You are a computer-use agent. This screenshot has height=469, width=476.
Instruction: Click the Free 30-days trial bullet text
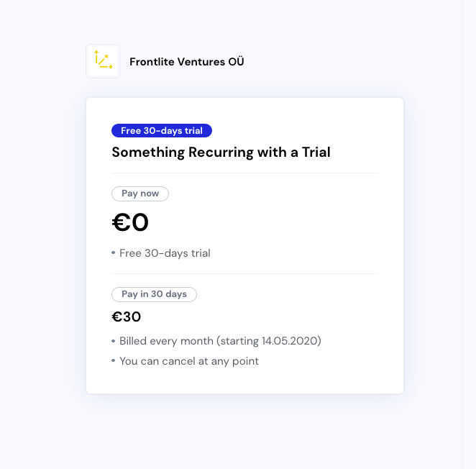165,253
